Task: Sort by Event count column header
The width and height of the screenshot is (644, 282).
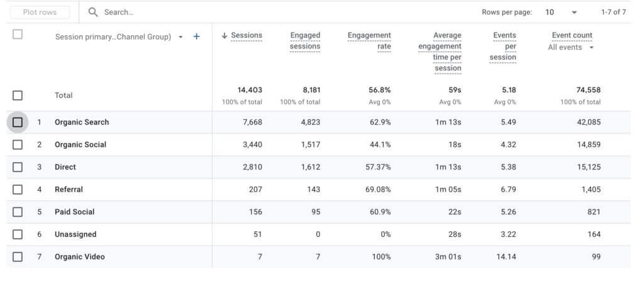Action: click(572, 35)
